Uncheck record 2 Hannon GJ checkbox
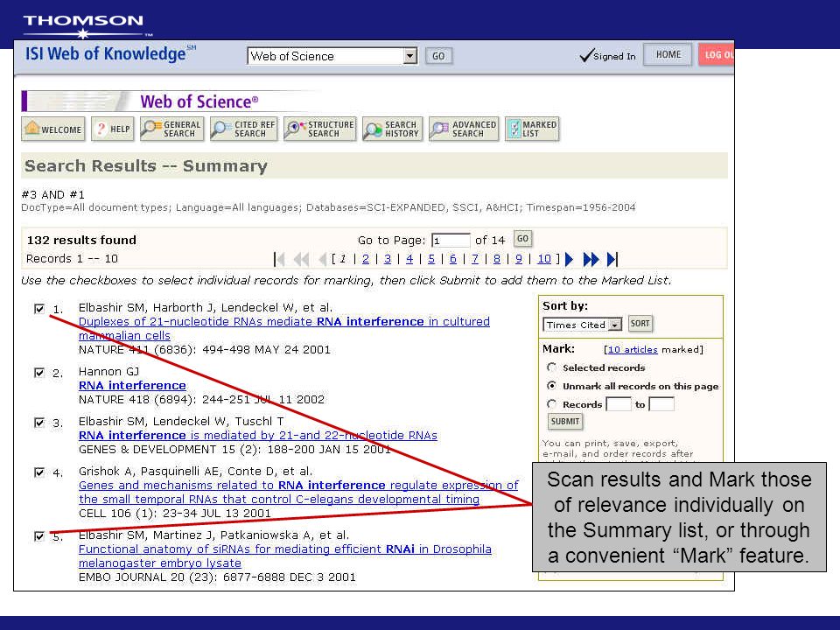Screen dimensions: 840x630 pos(39,373)
